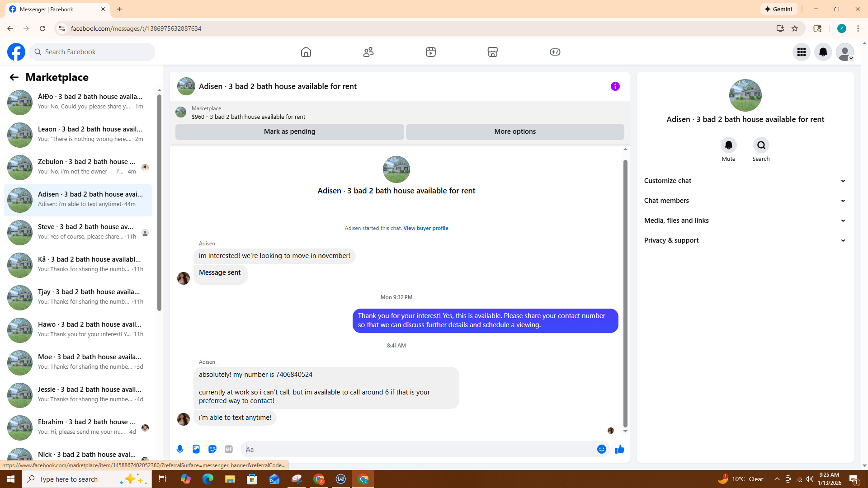Send a thumbs-up like
The width and height of the screenshot is (868, 488).
(620, 449)
